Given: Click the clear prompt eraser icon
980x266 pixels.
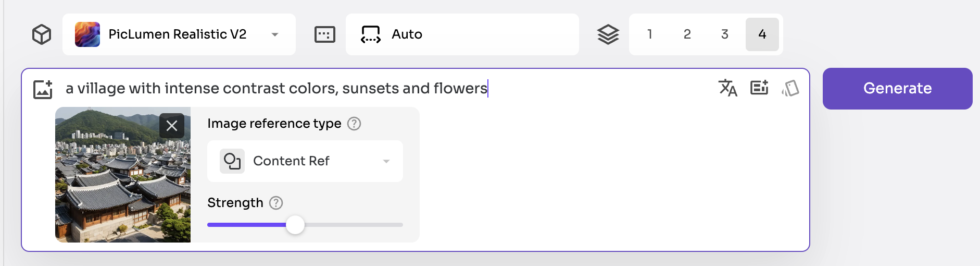Looking at the screenshot, I should (x=790, y=88).
